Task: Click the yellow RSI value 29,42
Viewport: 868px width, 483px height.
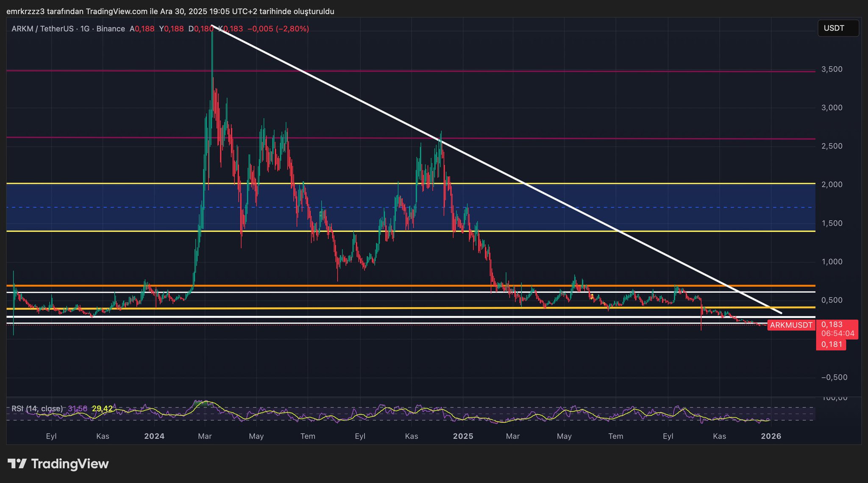Action: point(102,408)
